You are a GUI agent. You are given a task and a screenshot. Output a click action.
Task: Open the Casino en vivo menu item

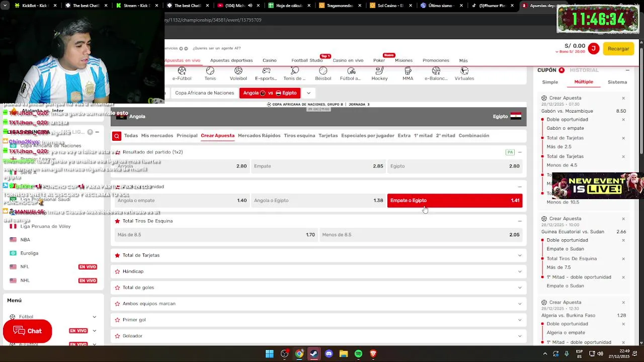(x=348, y=60)
